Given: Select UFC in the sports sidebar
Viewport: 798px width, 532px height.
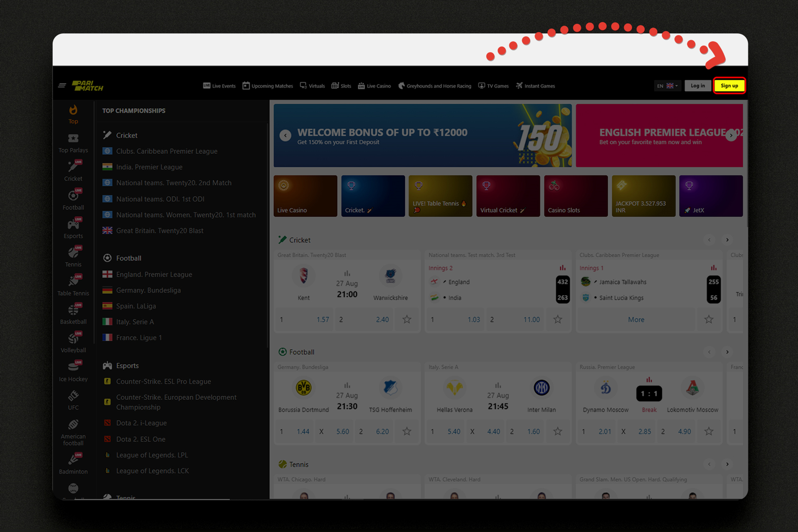Looking at the screenshot, I should pyautogui.click(x=73, y=400).
